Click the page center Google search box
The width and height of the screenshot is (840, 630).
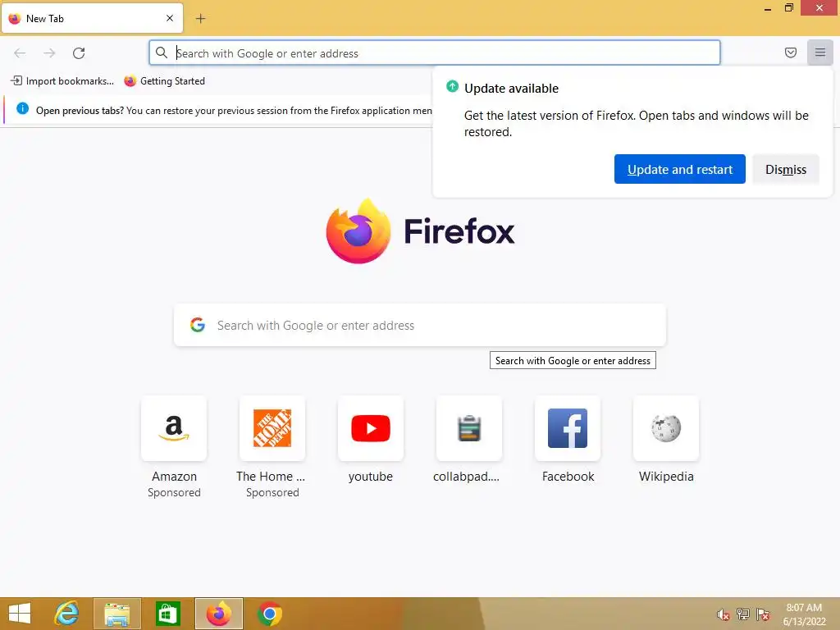pyautogui.click(x=420, y=325)
